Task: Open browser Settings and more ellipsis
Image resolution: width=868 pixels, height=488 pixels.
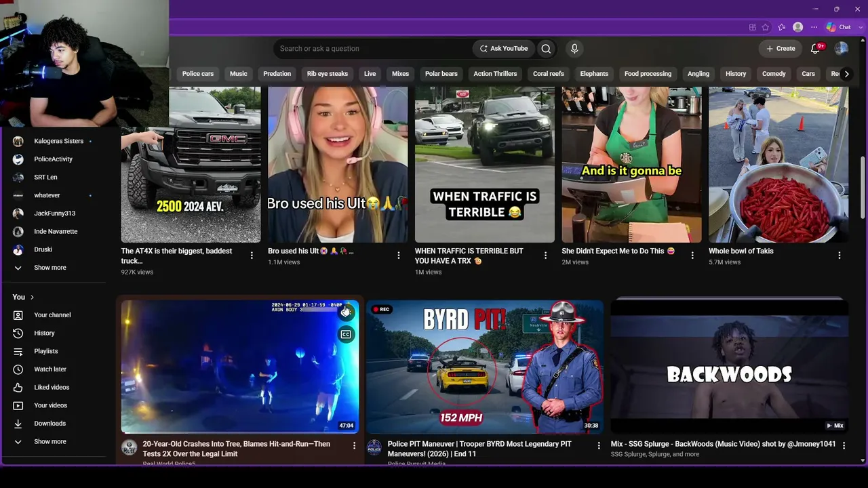Action: [814, 27]
